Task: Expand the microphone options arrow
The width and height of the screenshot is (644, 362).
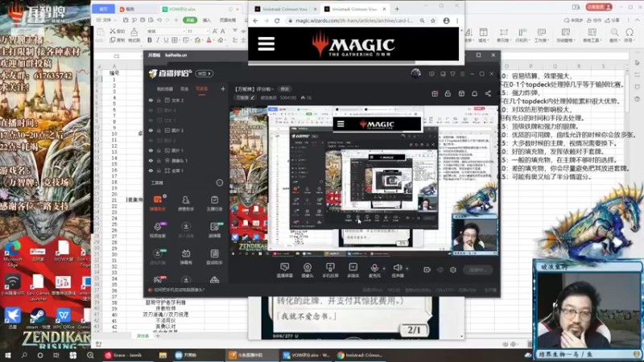Action: [384, 269]
